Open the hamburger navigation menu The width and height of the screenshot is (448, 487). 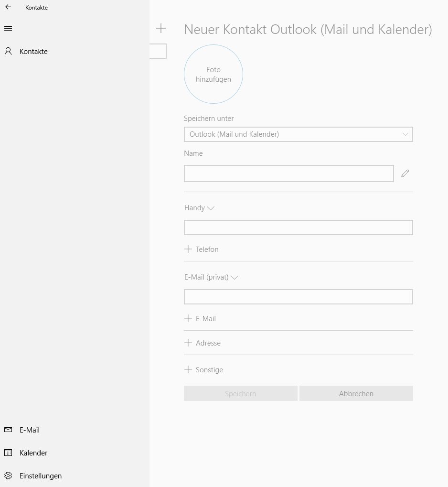[8, 29]
